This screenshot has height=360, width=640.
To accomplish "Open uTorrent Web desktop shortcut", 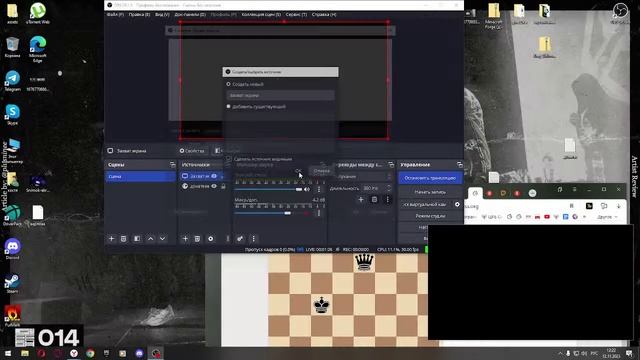I will [x=38, y=13].
